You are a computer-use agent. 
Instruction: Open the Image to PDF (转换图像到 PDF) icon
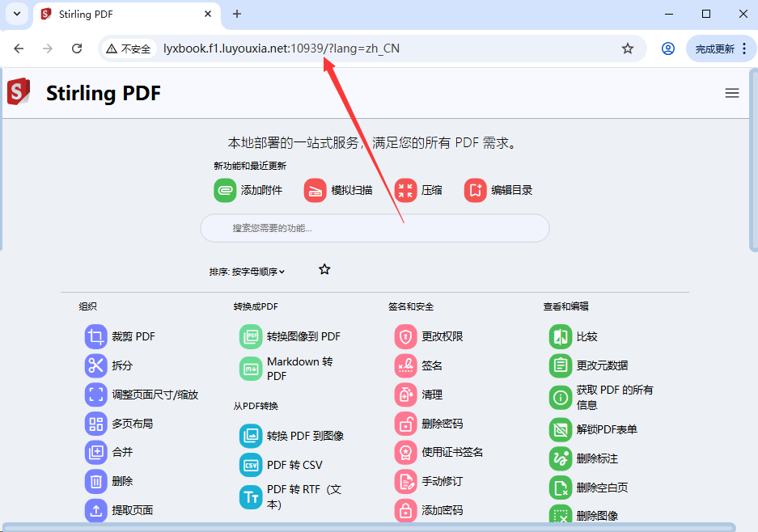coord(251,336)
